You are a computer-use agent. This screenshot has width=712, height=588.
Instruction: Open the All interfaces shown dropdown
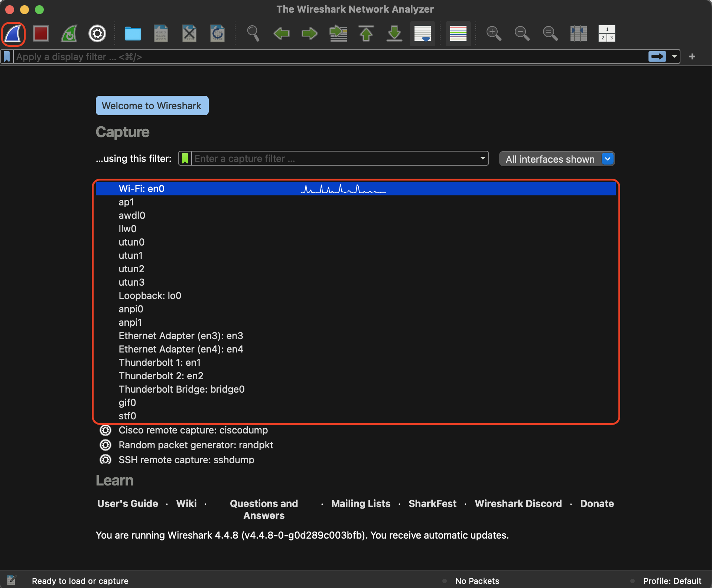(x=557, y=159)
